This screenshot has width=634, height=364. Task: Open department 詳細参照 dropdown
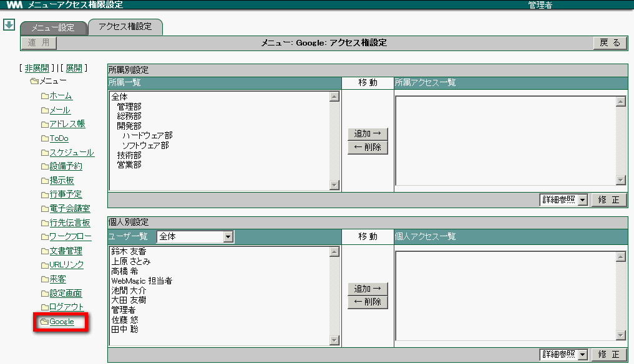tap(563, 199)
